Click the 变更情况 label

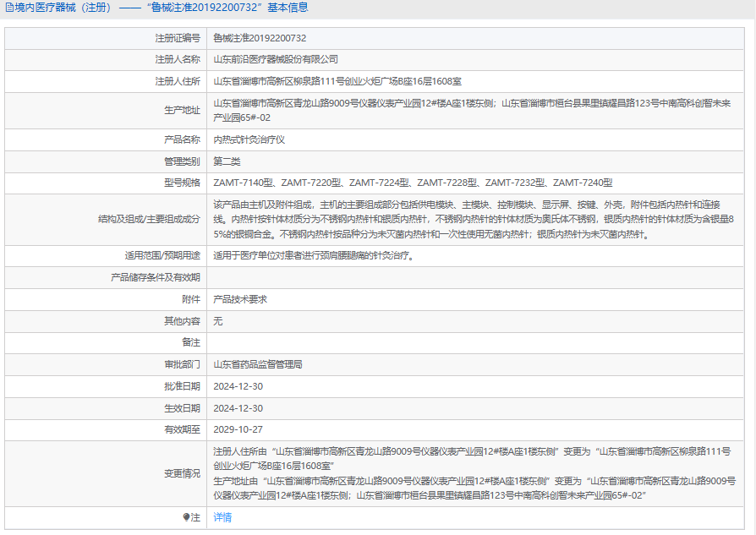click(x=182, y=474)
